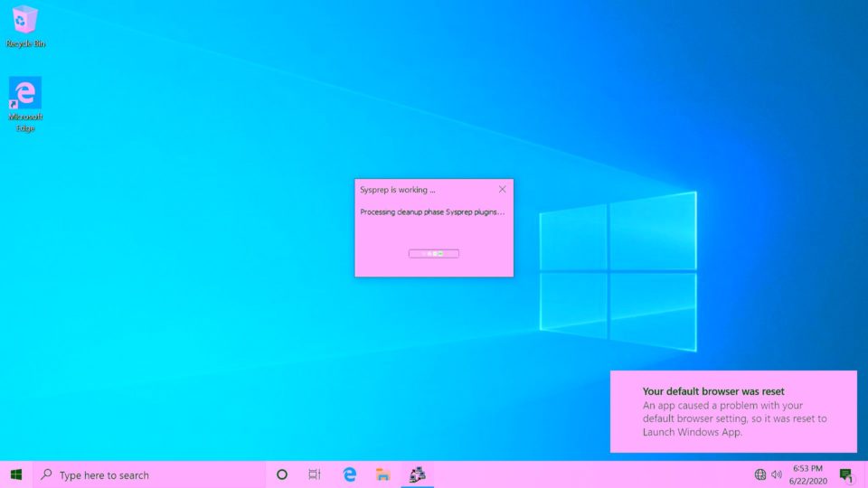
Task: Open Task View from the taskbar
Action: pos(315,474)
